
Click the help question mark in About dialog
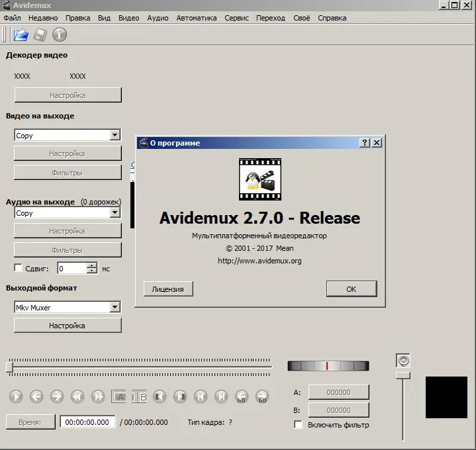[x=365, y=143]
